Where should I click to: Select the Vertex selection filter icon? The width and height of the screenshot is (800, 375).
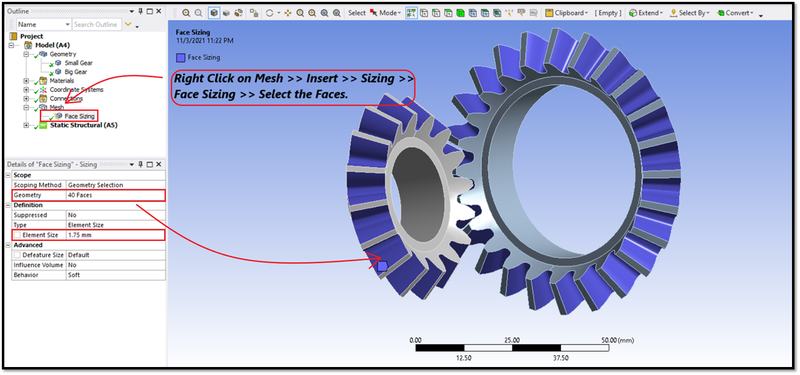424,13
